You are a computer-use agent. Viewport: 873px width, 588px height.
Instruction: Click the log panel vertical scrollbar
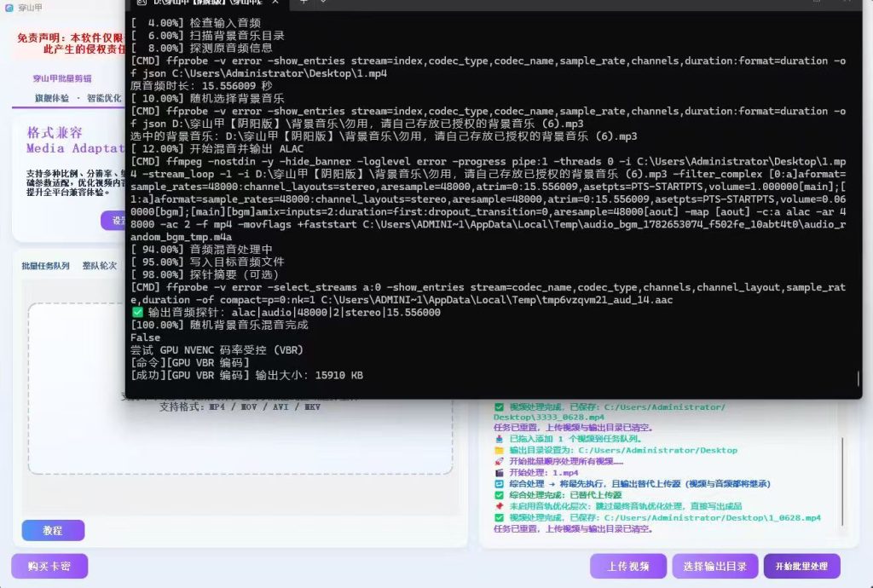[x=843, y=481]
